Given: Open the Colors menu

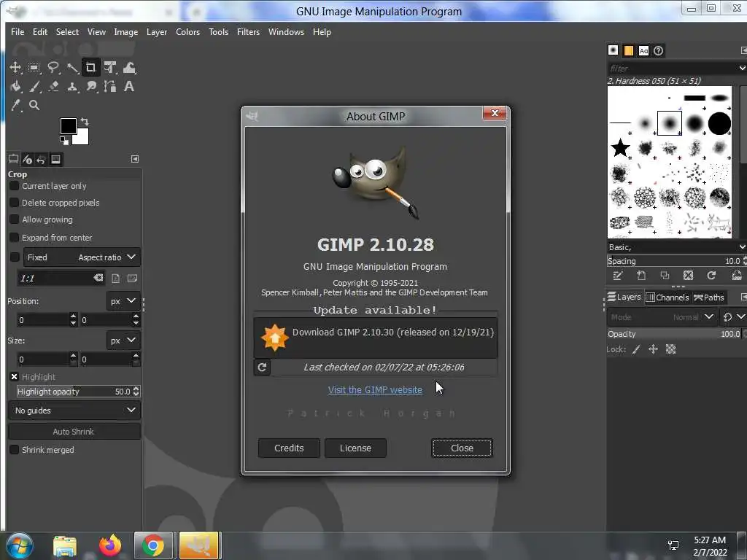Looking at the screenshot, I should coord(187,32).
